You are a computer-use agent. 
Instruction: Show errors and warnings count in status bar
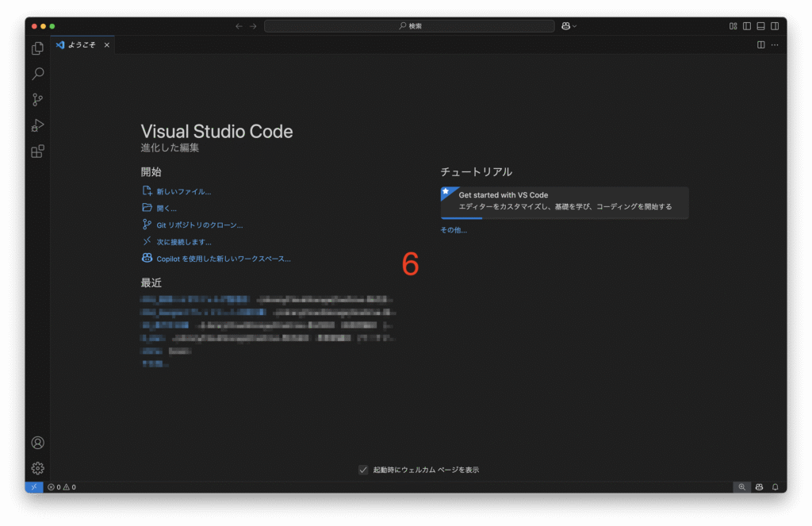point(62,487)
